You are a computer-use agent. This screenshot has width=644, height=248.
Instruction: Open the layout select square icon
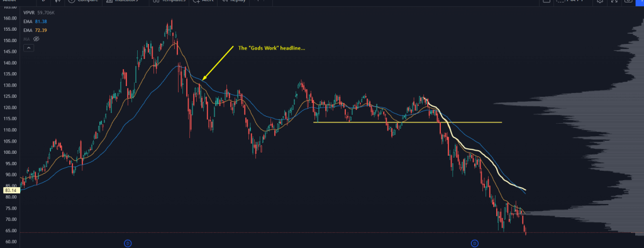point(547,1)
